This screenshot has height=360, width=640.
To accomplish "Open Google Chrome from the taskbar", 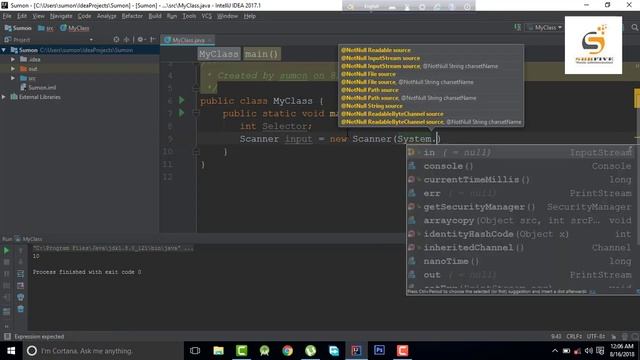I will click(287, 351).
